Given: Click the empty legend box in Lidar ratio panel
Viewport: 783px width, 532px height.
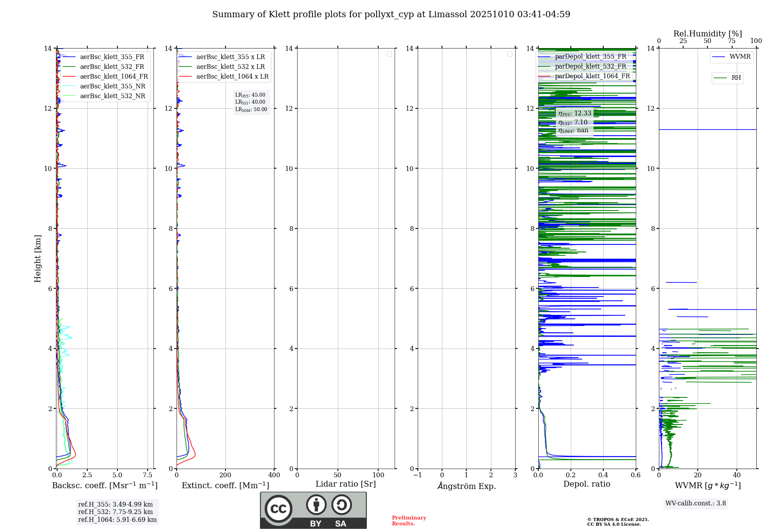Looking at the screenshot, I should click(389, 54).
